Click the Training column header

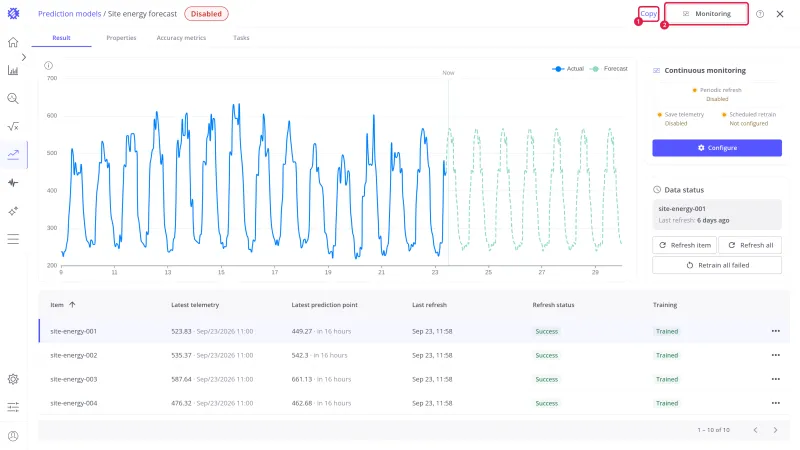tap(665, 305)
